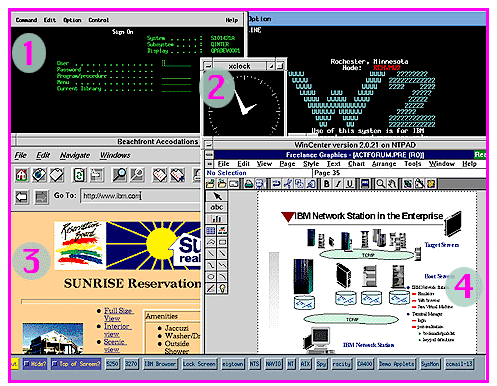Click the printer icon in Freelance toolbar

pyautogui.click(x=249, y=184)
